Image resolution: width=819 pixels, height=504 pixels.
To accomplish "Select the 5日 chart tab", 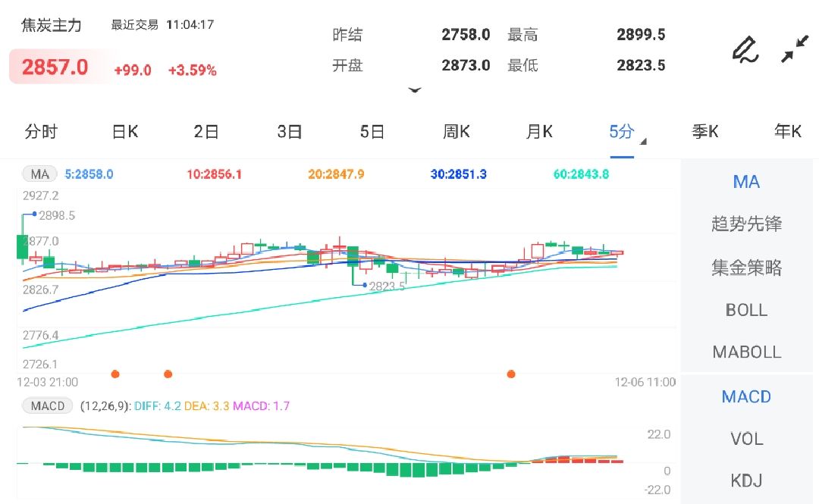I will 372,132.
